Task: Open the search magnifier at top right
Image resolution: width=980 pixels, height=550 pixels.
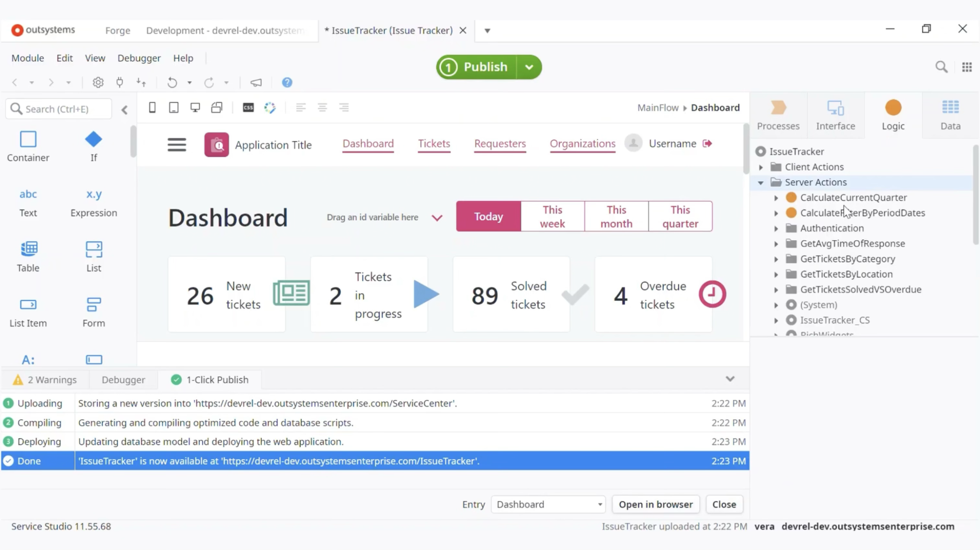Action: (x=941, y=67)
